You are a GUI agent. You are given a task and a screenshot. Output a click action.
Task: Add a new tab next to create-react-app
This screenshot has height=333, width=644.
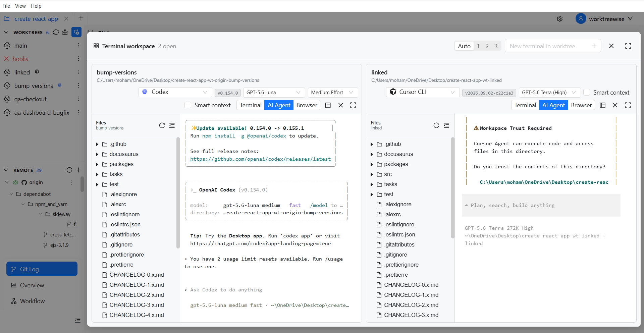(81, 18)
